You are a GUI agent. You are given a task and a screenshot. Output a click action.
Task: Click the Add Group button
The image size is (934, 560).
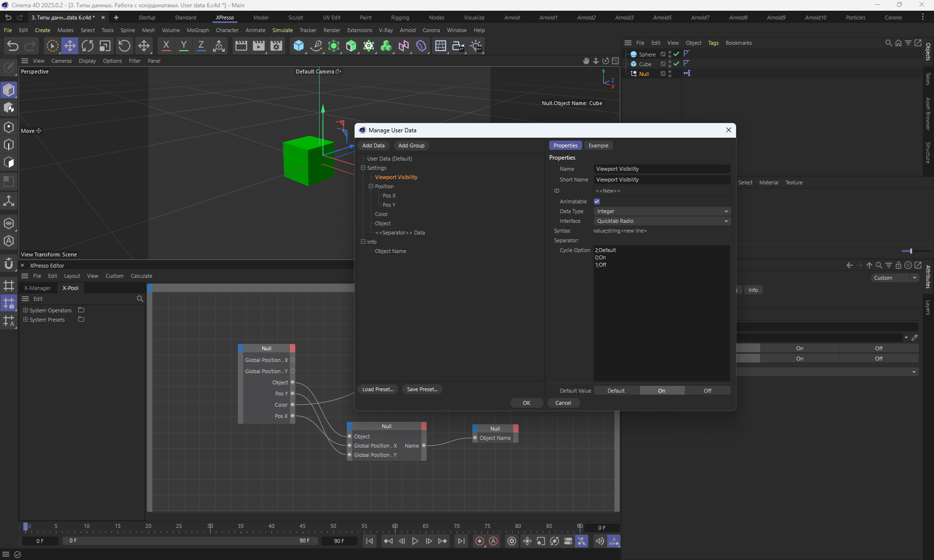411,145
